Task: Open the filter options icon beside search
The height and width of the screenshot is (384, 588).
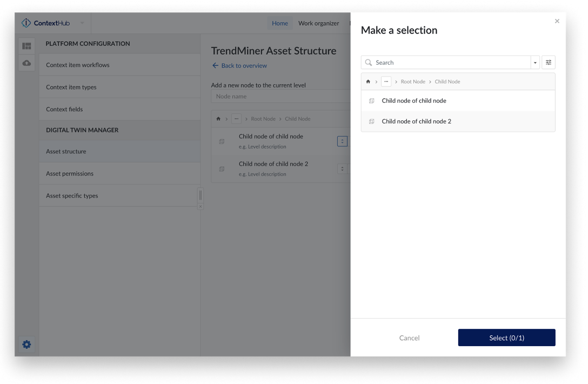Action: pos(548,63)
